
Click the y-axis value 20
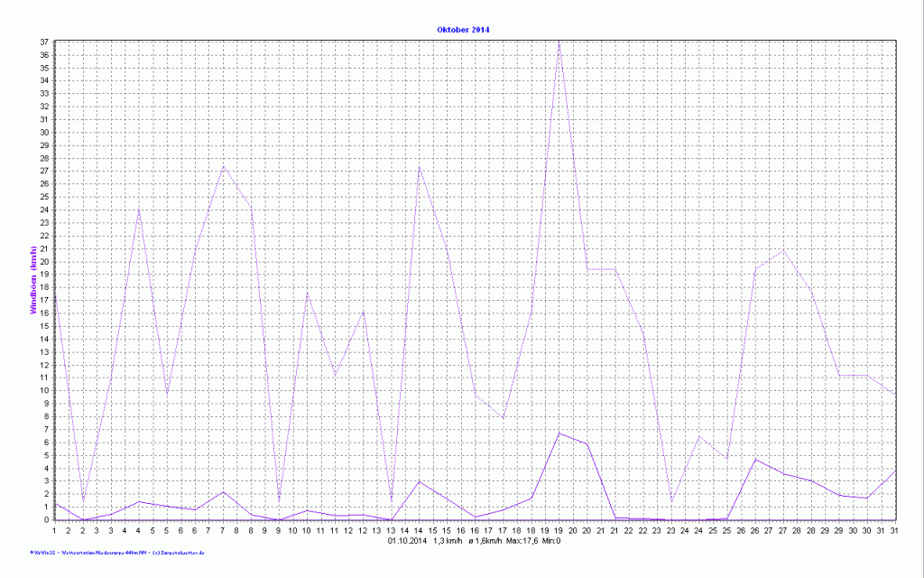[44, 262]
